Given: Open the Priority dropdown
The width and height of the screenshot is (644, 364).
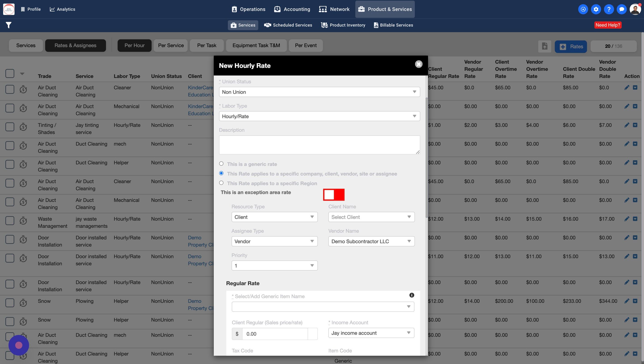Looking at the screenshot, I should (274, 266).
